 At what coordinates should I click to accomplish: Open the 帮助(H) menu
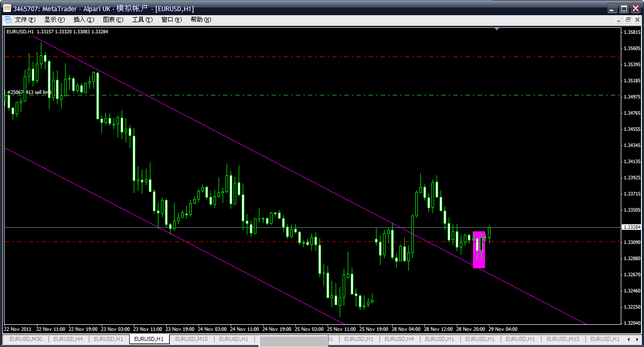point(201,20)
